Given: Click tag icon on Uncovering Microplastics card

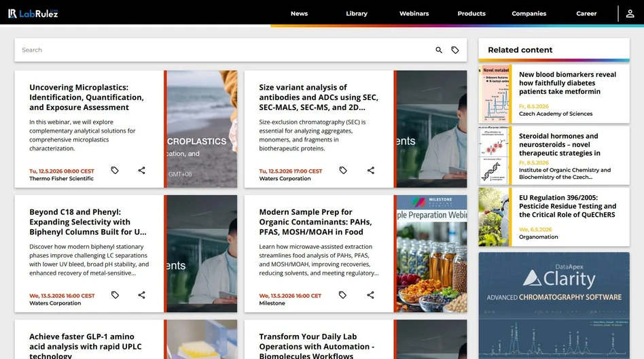Looking at the screenshot, I should pyautogui.click(x=115, y=170).
